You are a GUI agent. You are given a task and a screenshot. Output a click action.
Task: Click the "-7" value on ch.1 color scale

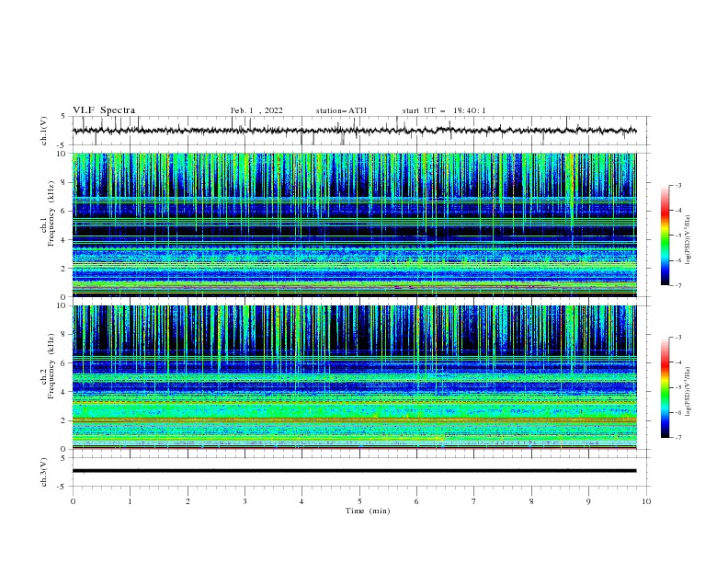pos(677,285)
